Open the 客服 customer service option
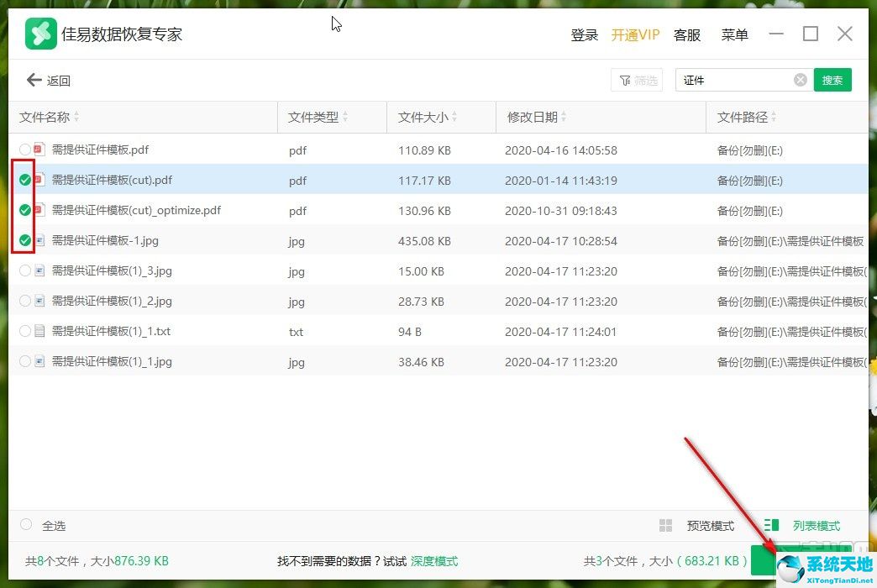This screenshot has width=877, height=588. pos(687,34)
